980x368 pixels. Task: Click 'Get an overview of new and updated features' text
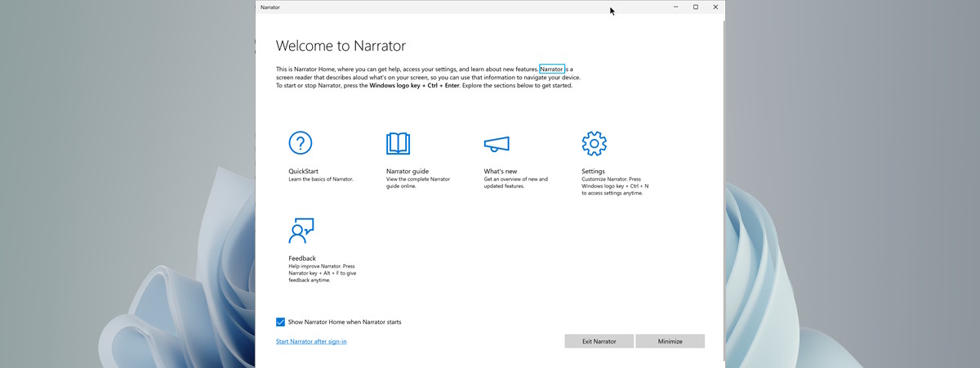click(x=515, y=182)
